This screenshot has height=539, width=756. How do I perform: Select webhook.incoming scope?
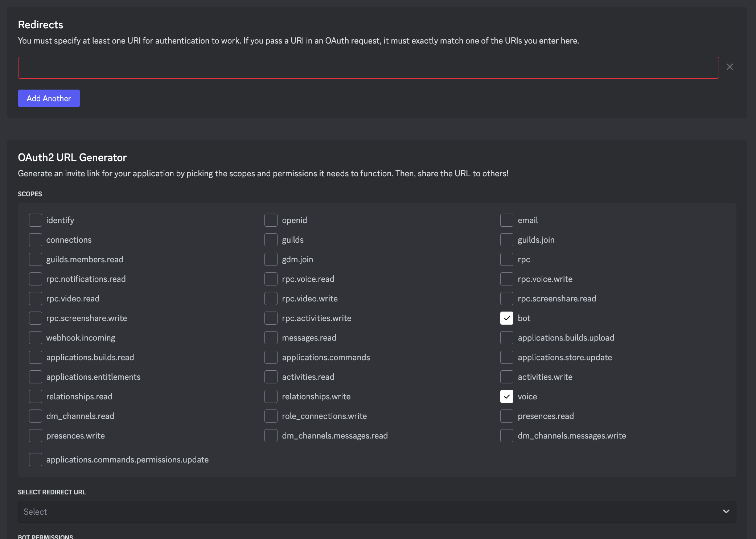[36, 338]
